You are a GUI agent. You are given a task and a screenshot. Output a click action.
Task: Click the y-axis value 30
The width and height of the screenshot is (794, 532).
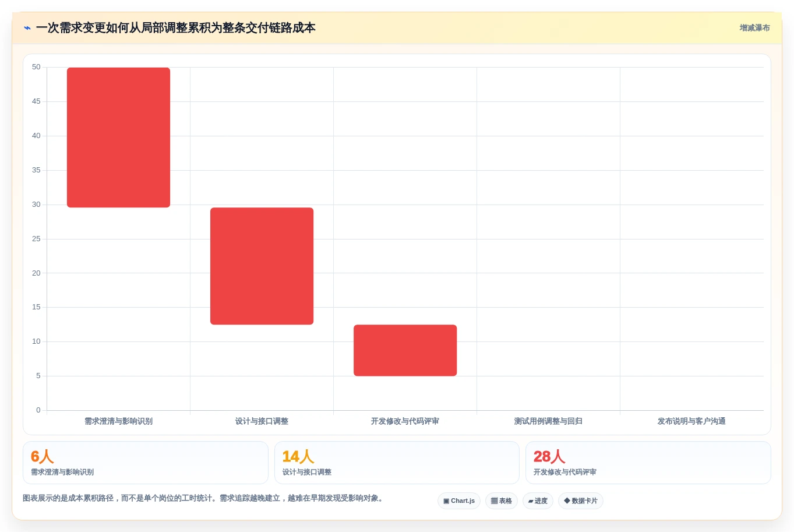pyautogui.click(x=36, y=205)
